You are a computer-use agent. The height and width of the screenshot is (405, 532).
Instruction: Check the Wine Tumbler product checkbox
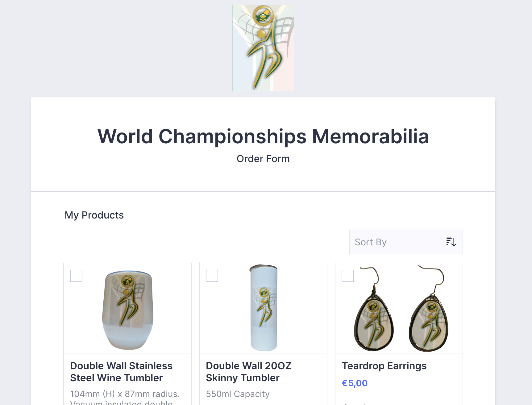[76, 276]
